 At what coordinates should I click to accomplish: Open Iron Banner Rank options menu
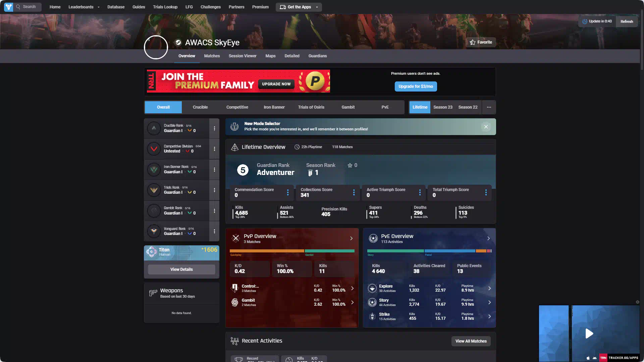[214, 170]
